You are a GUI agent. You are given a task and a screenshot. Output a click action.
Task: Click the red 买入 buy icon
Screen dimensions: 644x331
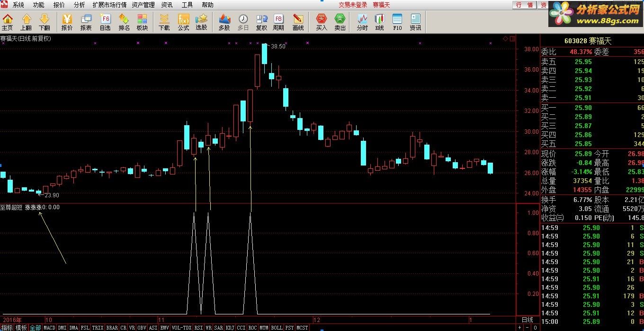322,22
